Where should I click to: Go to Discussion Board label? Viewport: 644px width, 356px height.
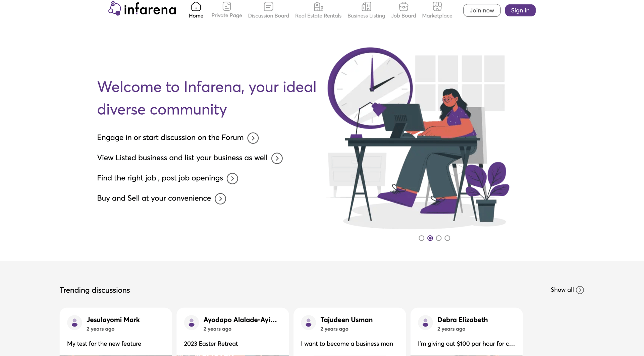269,16
